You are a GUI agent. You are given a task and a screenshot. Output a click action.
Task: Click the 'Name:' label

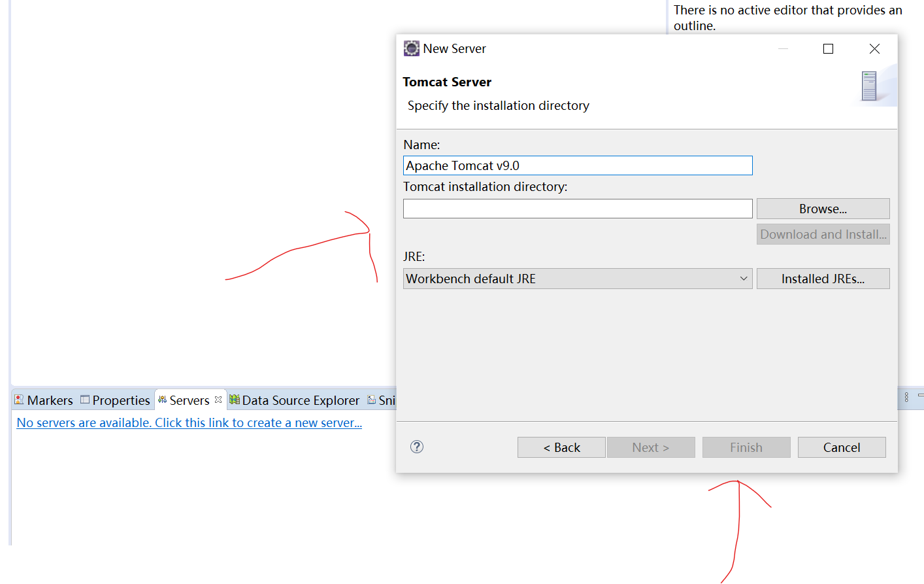point(421,145)
